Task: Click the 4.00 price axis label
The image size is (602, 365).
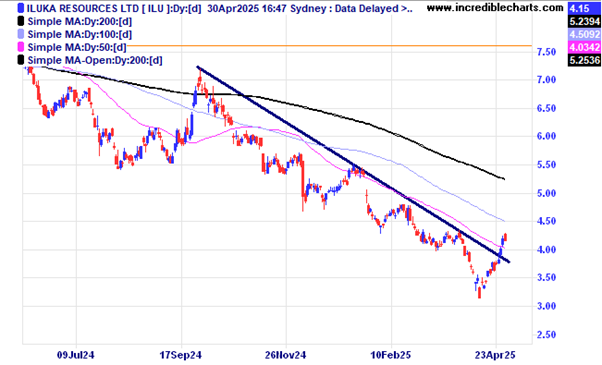Action: pos(546,249)
